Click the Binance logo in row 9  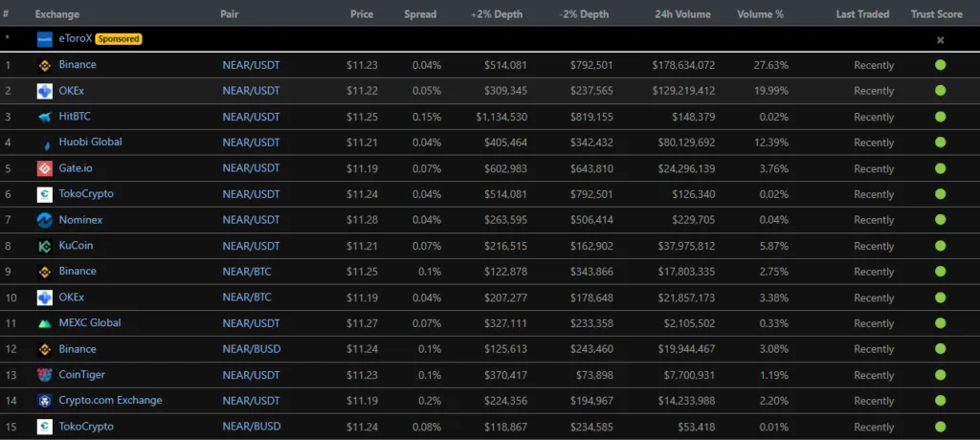coord(44,272)
